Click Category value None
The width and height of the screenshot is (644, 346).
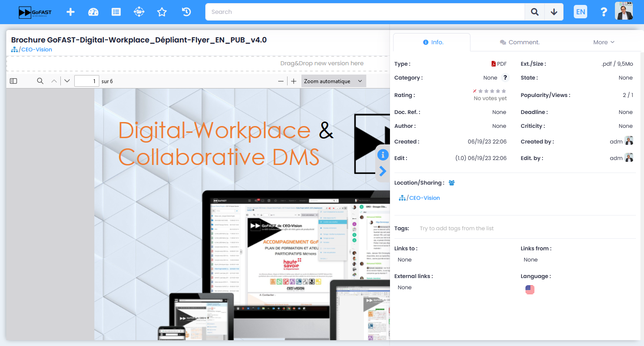[x=490, y=78]
